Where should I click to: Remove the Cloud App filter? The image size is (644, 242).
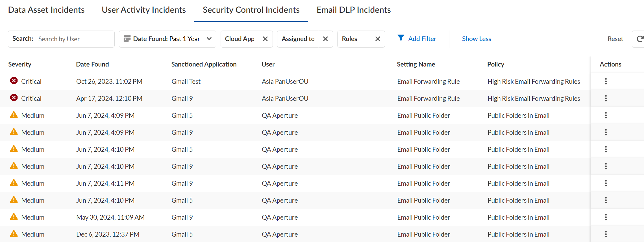[265, 39]
